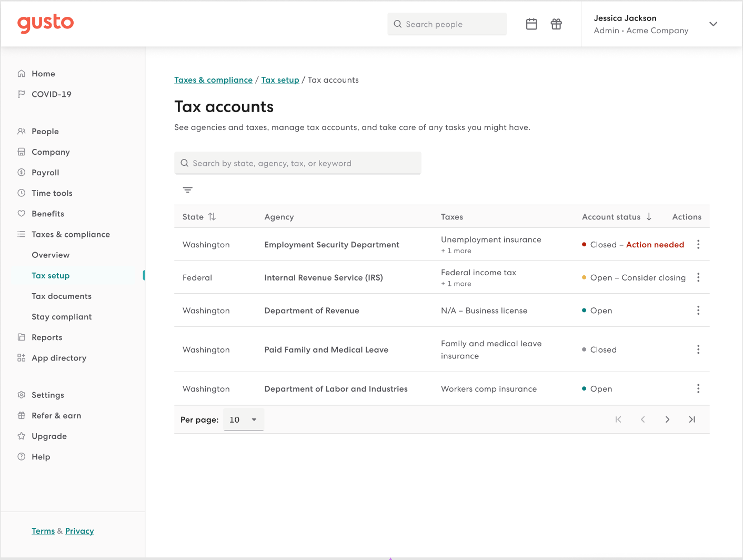Expand the Jessica Jackson account menu
The height and width of the screenshot is (560, 743).
tap(714, 24)
